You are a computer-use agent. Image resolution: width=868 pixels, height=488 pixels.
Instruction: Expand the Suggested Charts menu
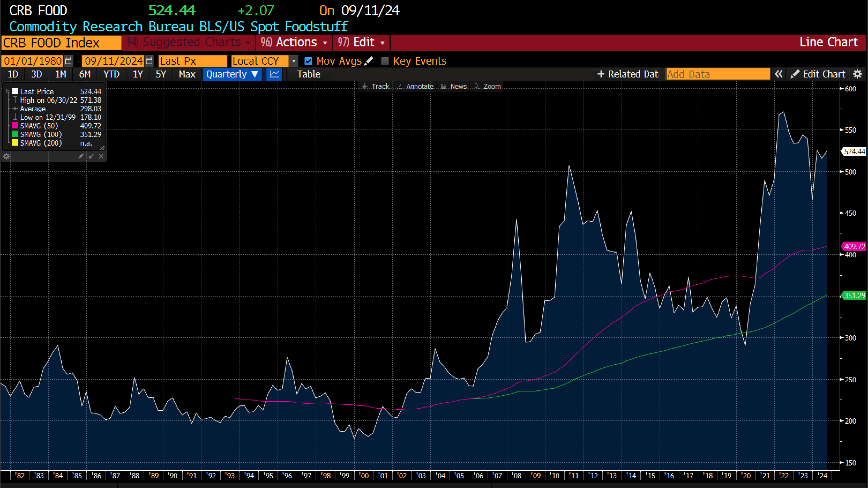pos(188,42)
